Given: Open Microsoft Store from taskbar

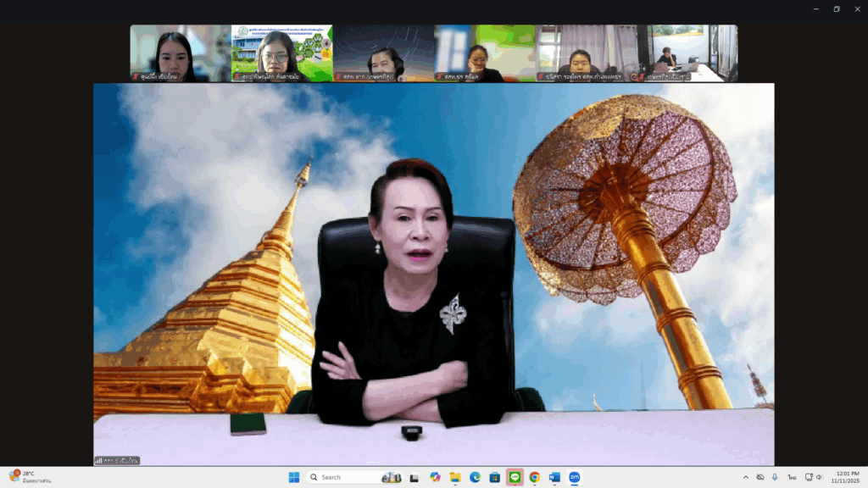Looking at the screenshot, I should [494, 477].
